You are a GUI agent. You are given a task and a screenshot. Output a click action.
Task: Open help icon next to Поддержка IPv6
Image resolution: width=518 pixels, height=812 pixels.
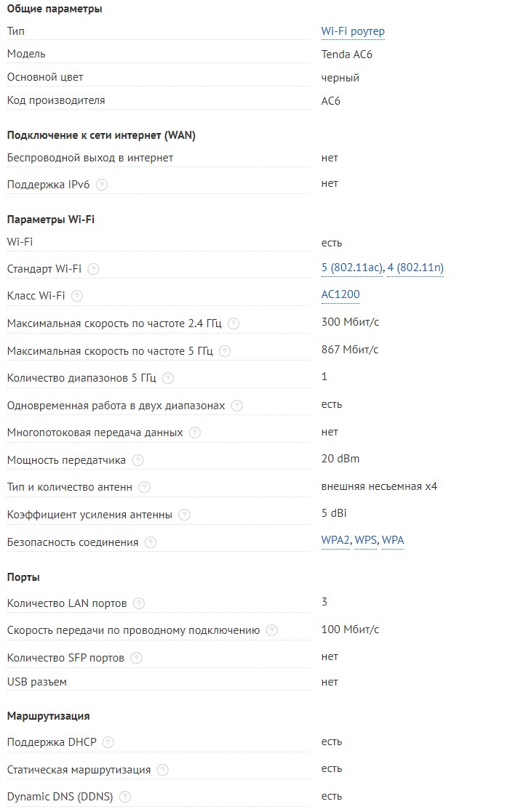click(102, 185)
